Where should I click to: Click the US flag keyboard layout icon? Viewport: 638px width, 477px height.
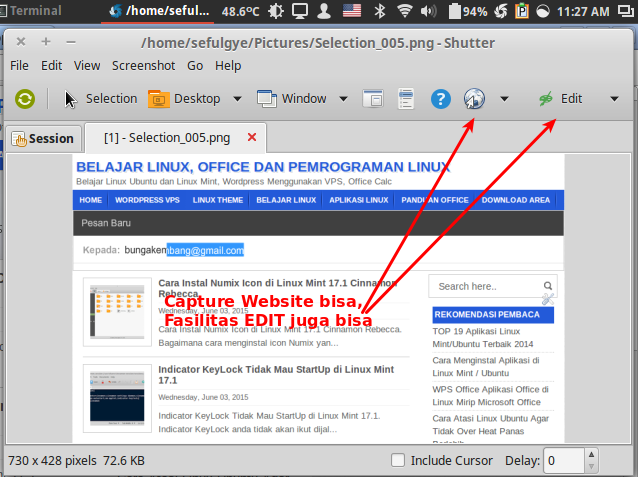352,11
